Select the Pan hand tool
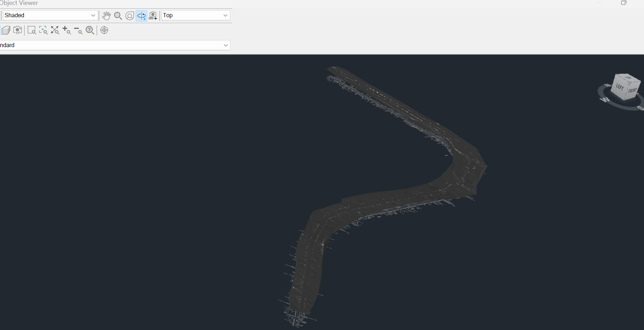The image size is (644, 330). coord(107,15)
